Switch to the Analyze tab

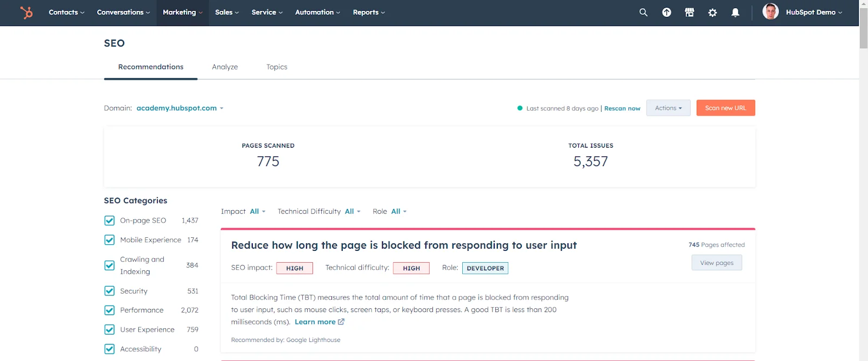225,67
